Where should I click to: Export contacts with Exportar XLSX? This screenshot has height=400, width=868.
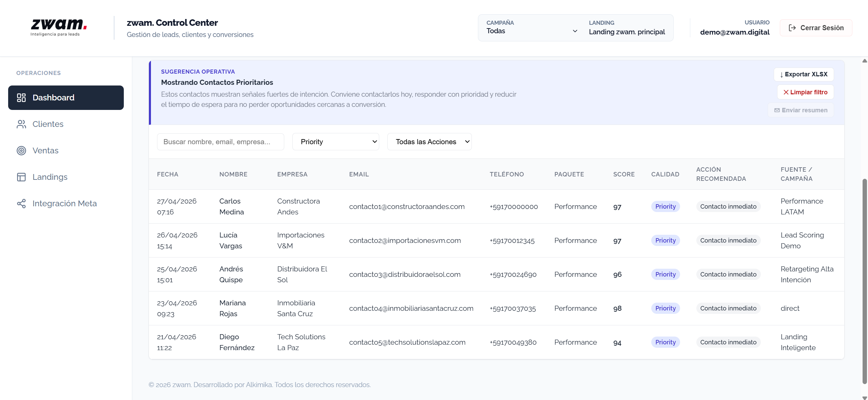click(804, 74)
